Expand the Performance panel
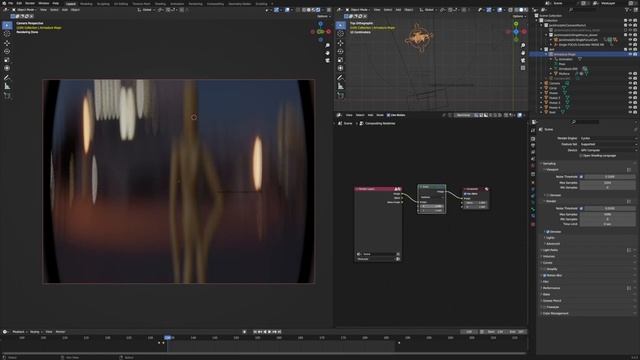This screenshot has height=360, width=640. [551, 288]
